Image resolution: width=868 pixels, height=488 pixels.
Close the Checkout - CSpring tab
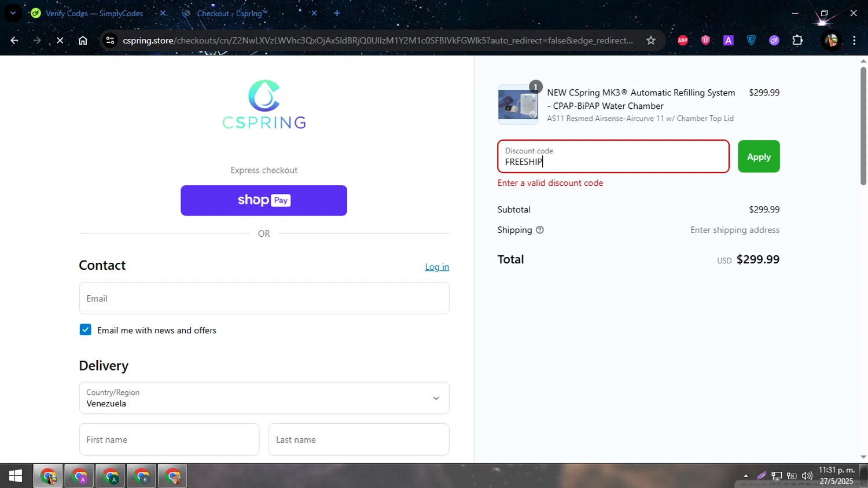[314, 13]
